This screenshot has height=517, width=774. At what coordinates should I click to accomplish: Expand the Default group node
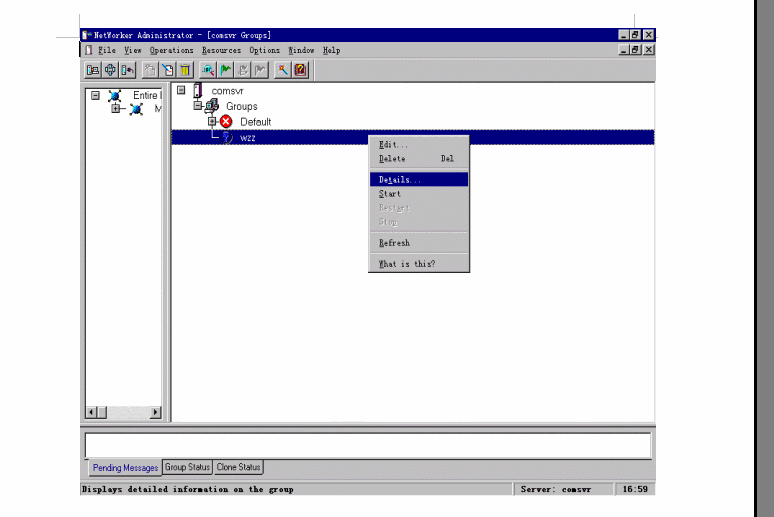click(x=212, y=122)
